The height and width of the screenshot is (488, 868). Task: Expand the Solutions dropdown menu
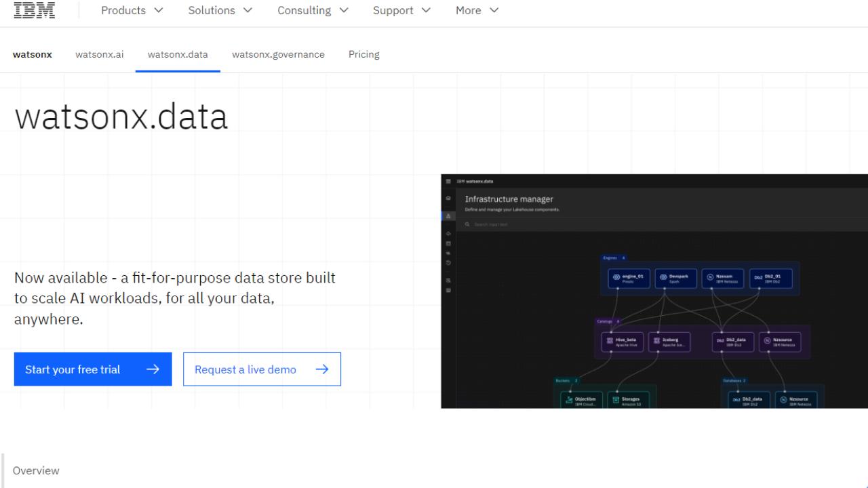click(220, 10)
